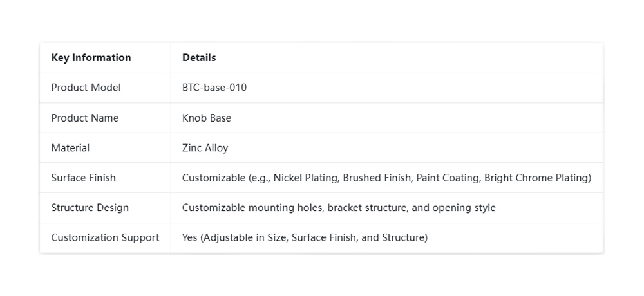Select the "Product Model" label cell
The width and height of the screenshot is (644, 296).
click(x=86, y=88)
